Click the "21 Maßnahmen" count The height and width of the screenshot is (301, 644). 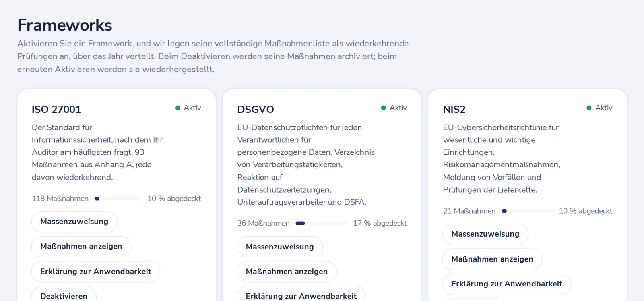[x=469, y=211]
